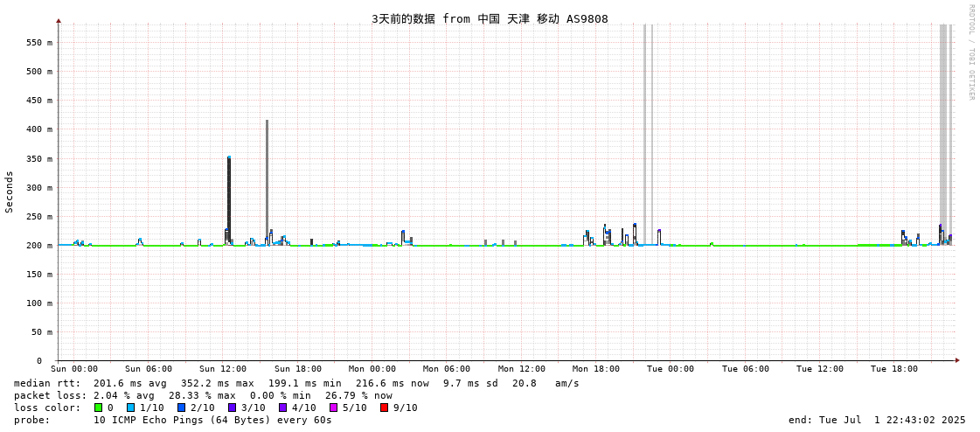
Task: Click the magenta 5/10 loss swatch
Action: 333,408
